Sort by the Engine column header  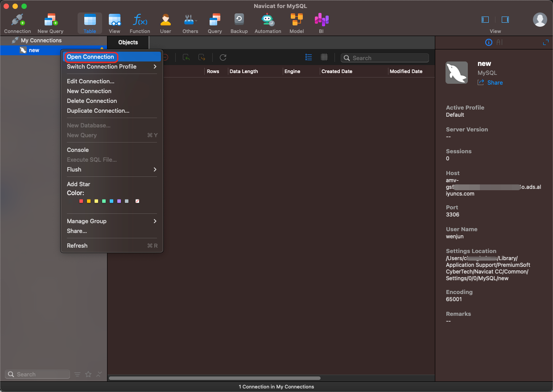click(x=292, y=71)
